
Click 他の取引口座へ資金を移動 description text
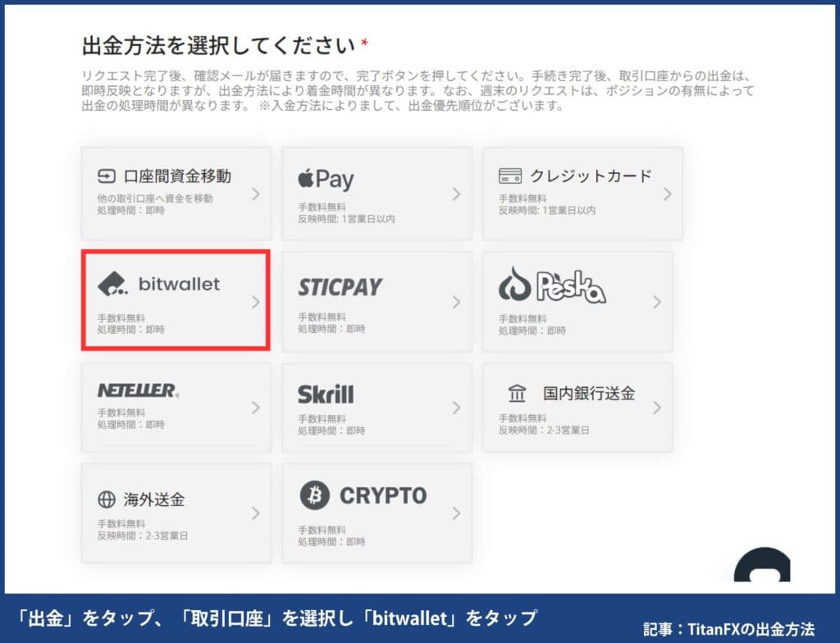tap(155, 198)
